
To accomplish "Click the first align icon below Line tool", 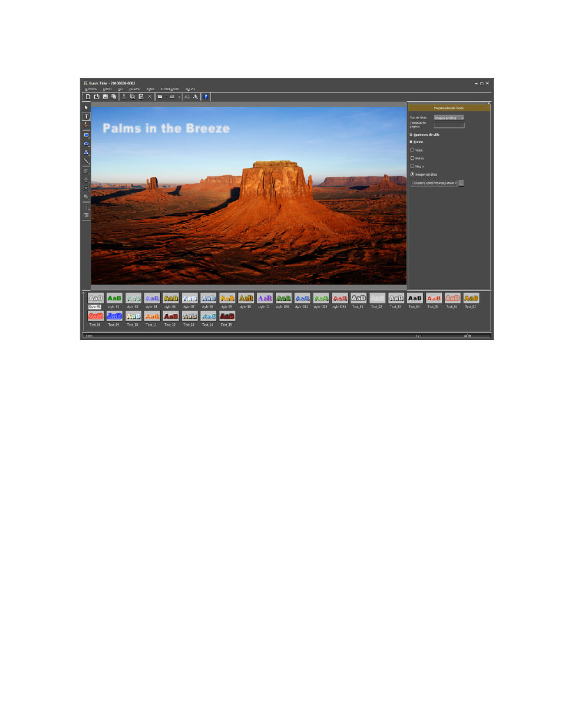I will 86,172.
